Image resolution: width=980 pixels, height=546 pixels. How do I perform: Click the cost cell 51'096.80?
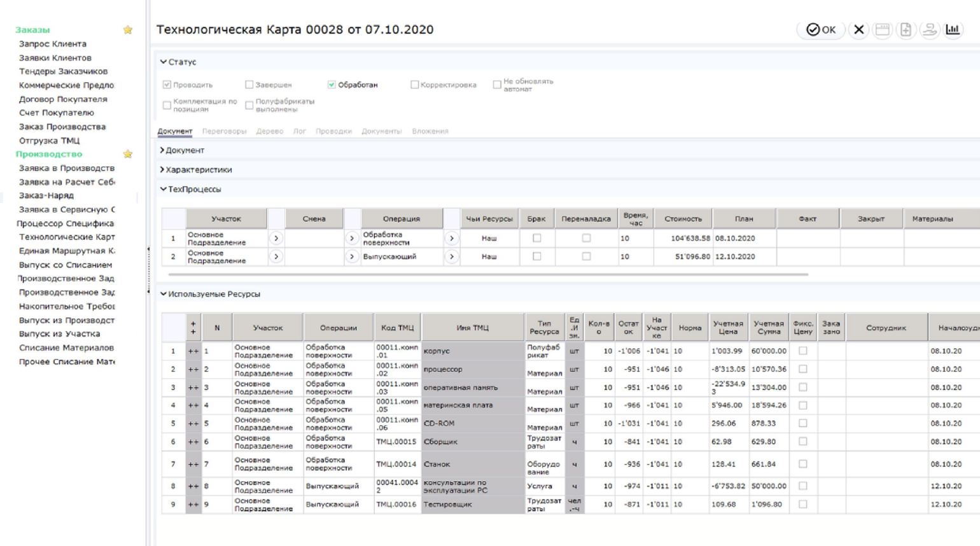(x=683, y=256)
